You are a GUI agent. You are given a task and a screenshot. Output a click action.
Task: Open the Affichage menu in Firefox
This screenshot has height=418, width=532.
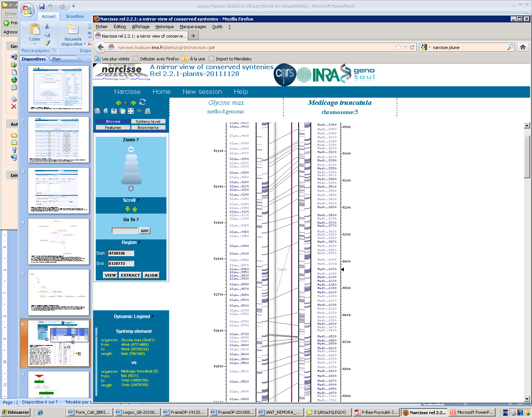[141, 27]
